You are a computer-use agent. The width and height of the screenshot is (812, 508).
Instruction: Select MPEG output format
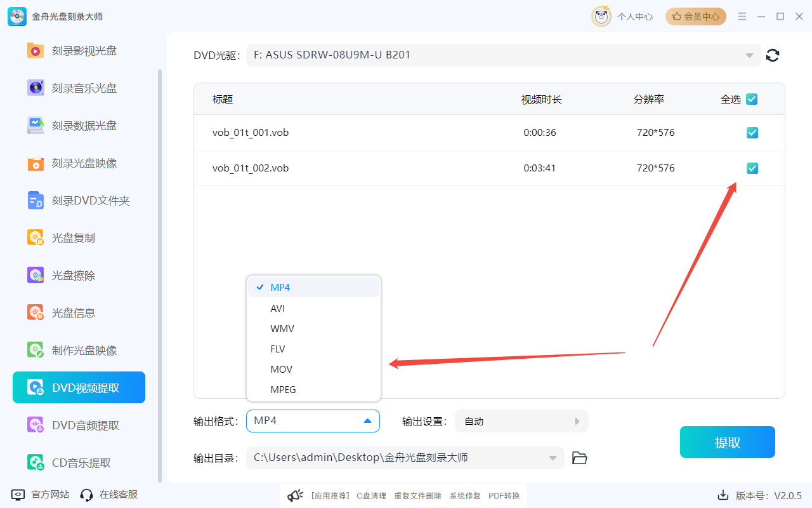coord(313,389)
